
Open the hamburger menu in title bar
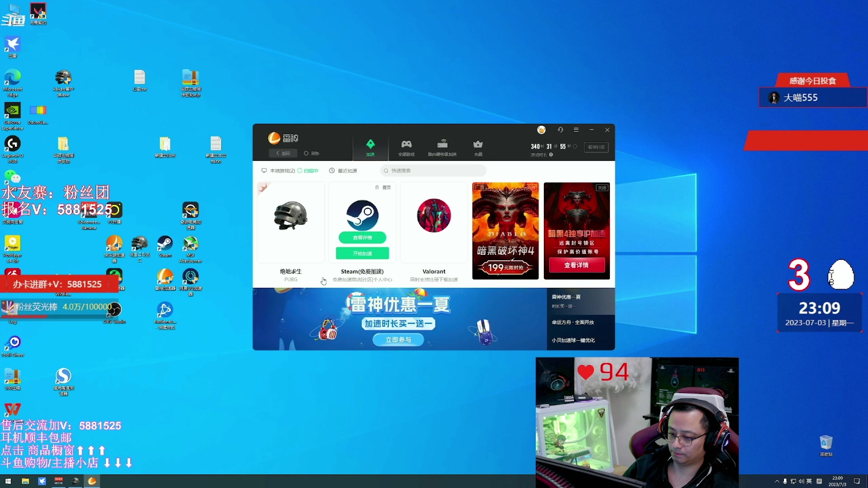576,130
